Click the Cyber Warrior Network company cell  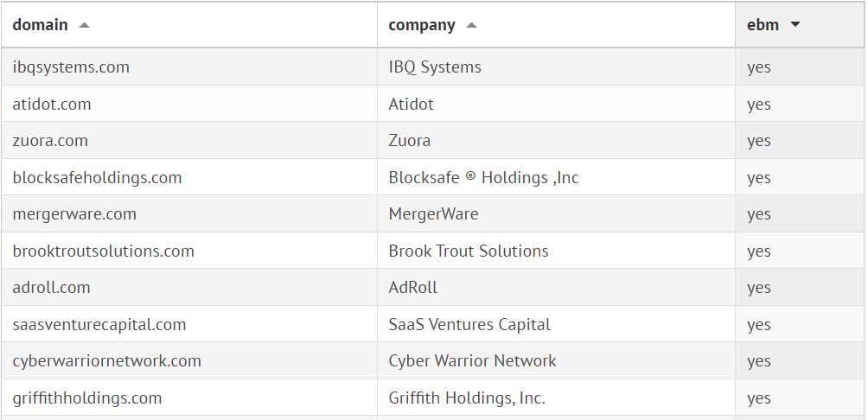pos(472,361)
